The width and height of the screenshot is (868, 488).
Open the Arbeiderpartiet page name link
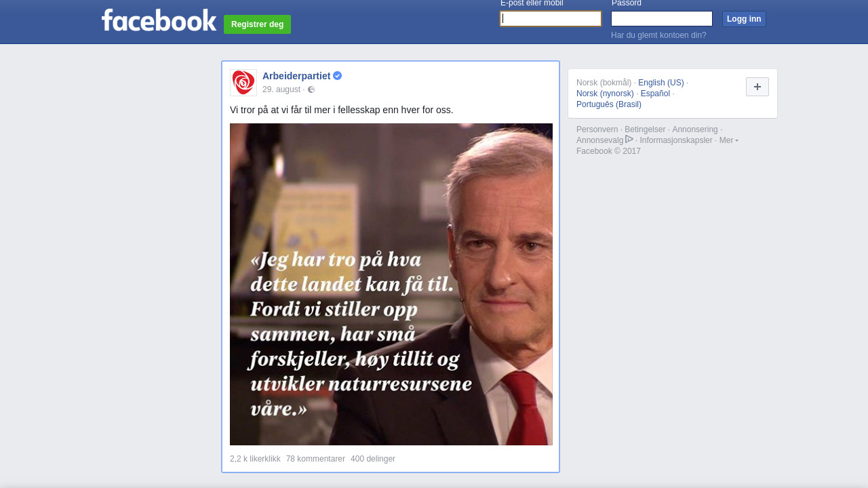click(296, 76)
